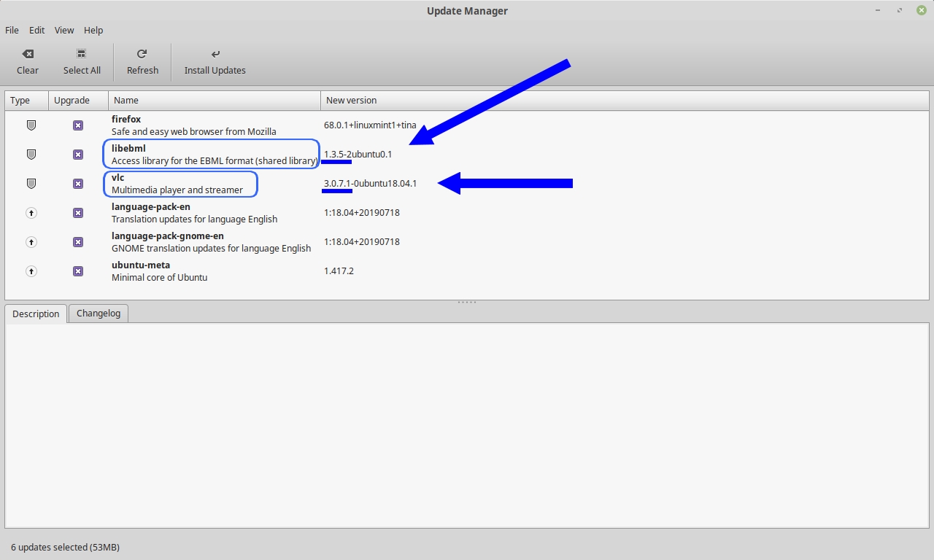The width and height of the screenshot is (934, 560).
Task: Click the '6 updates selected (53MB)' status text
Action: point(65,547)
